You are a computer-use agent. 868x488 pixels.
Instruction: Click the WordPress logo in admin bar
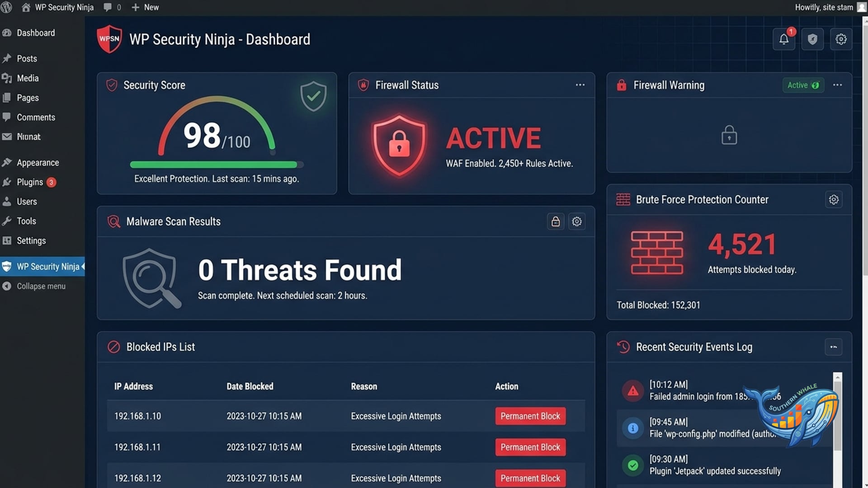coord(6,7)
